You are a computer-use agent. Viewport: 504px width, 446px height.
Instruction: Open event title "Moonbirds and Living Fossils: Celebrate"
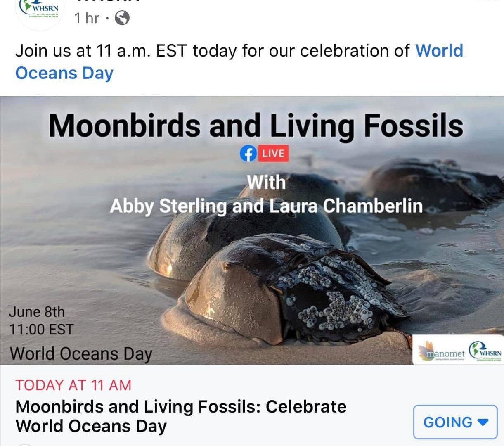pos(181,407)
